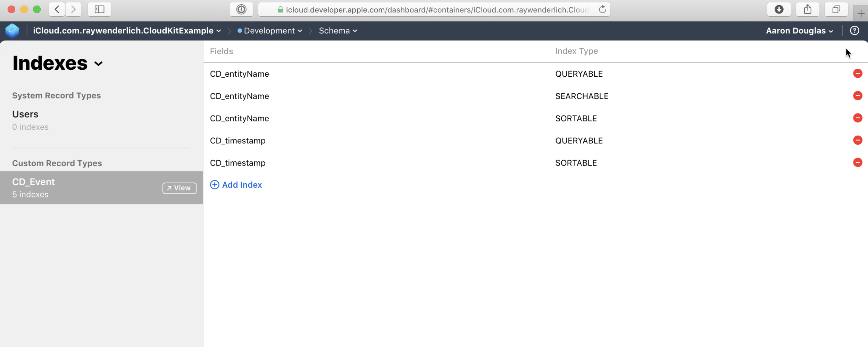The image size is (868, 347).
Task: Click the Fields column header
Action: click(x=222, y=51)
